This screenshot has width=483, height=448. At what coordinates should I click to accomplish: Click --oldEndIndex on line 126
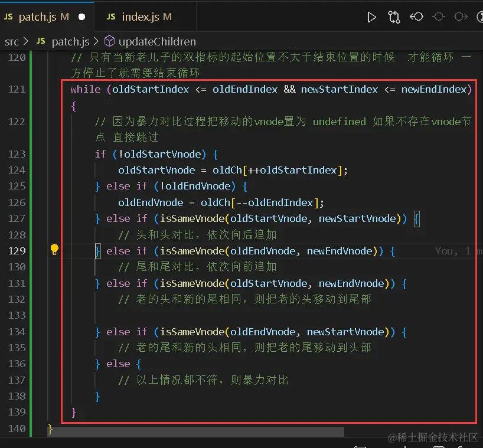pyautogui.click(x=275, y=202)
